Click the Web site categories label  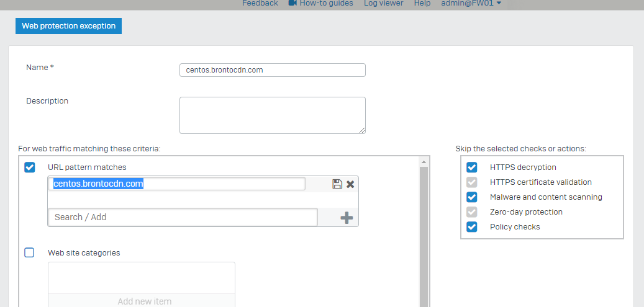84,253
